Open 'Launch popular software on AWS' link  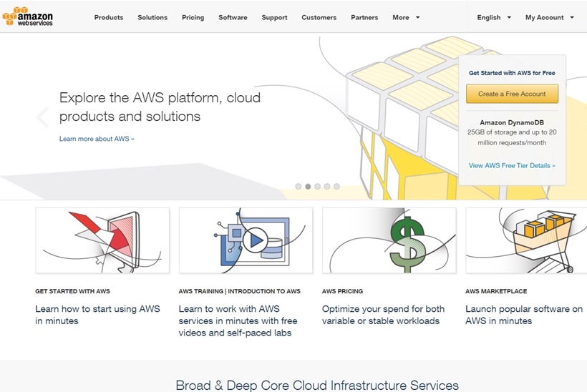pyautogui.click(x=524, y=315)
